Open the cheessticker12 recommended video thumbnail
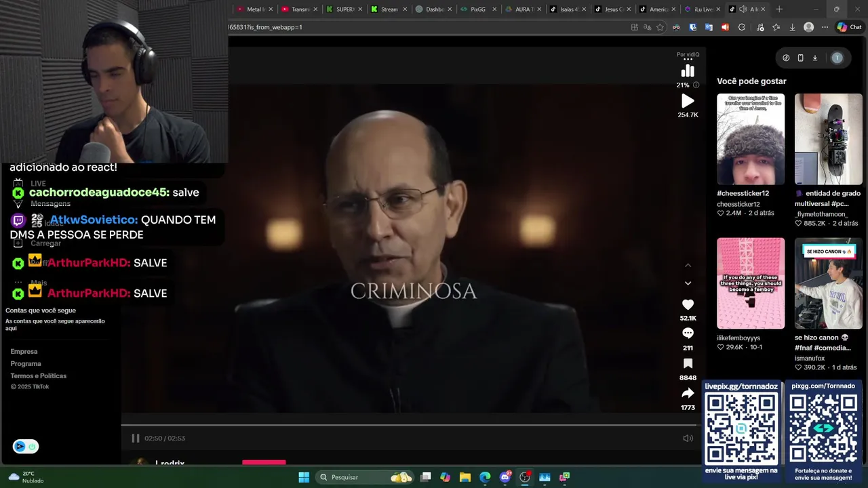This screenshot has height=488, width=868. click(x=751, y=139)
